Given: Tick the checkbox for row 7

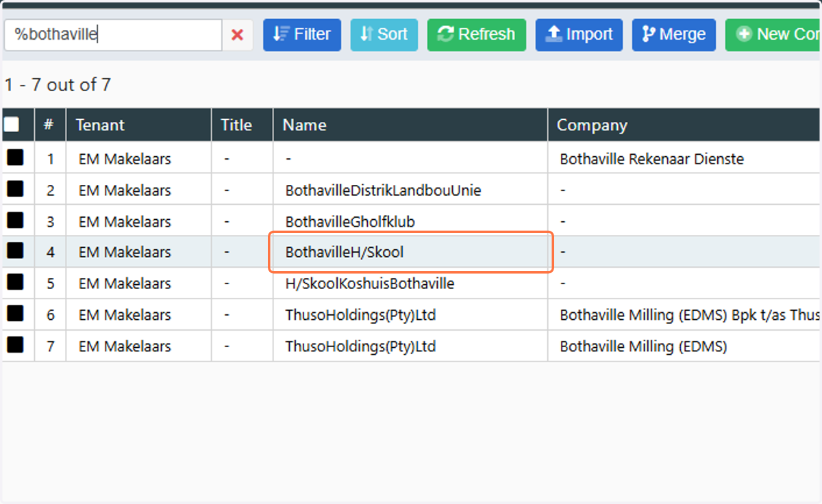Looking at the screenshot, I should 15,345.
